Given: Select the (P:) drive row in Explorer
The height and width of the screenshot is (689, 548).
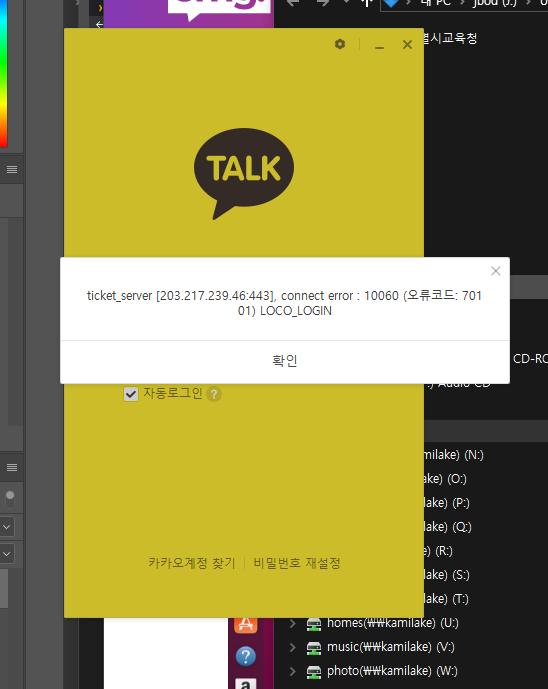Looking at the screenshot, I should coord(446,503).
